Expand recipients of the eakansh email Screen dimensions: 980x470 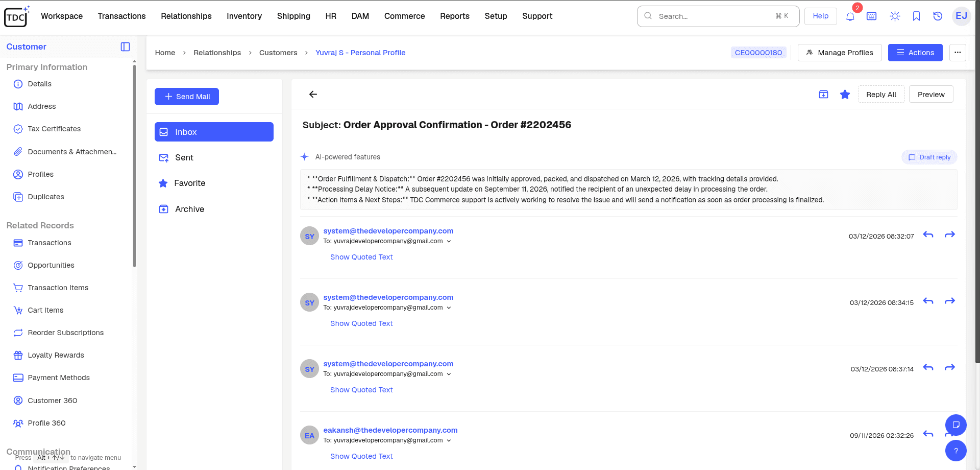point(449,441)
